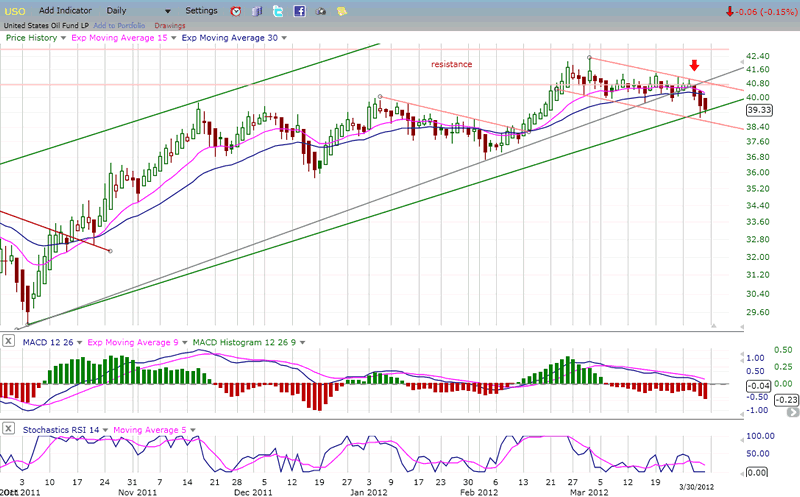Click the books icon in toolbar
Viewport: 800px width, 497px height.
(x=256, y=11)
